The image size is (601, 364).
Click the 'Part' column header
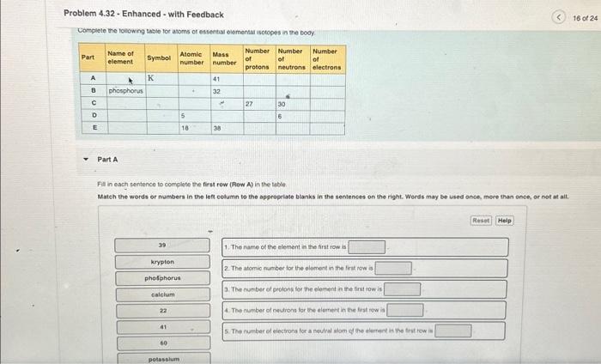92,58
